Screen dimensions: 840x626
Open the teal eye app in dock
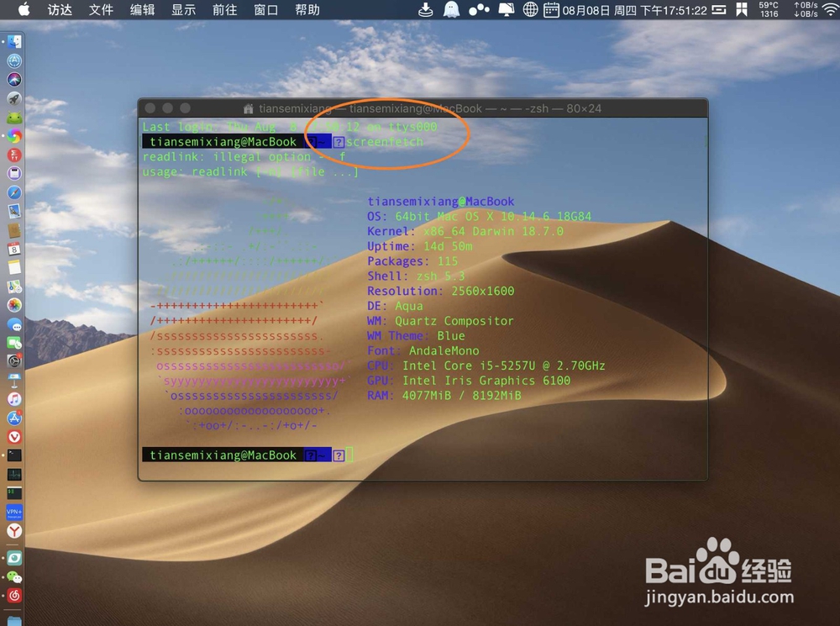click(14, 558)
